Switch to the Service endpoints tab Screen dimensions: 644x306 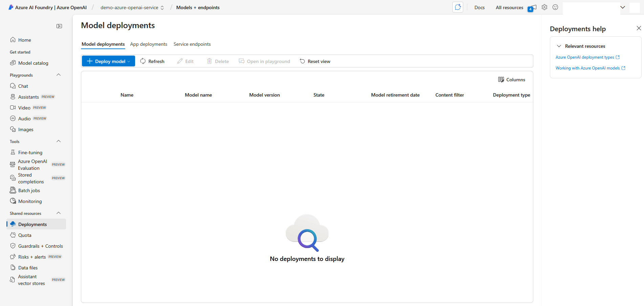tap(192, 44)
